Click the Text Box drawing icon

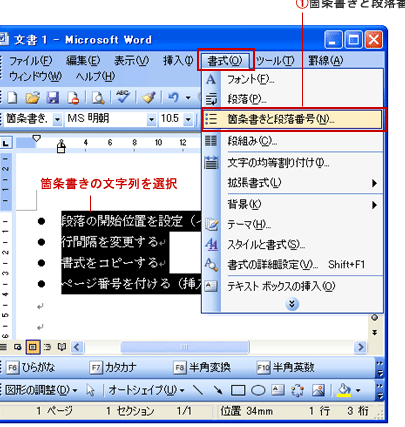pyautogui.click(x=278, y=390)
